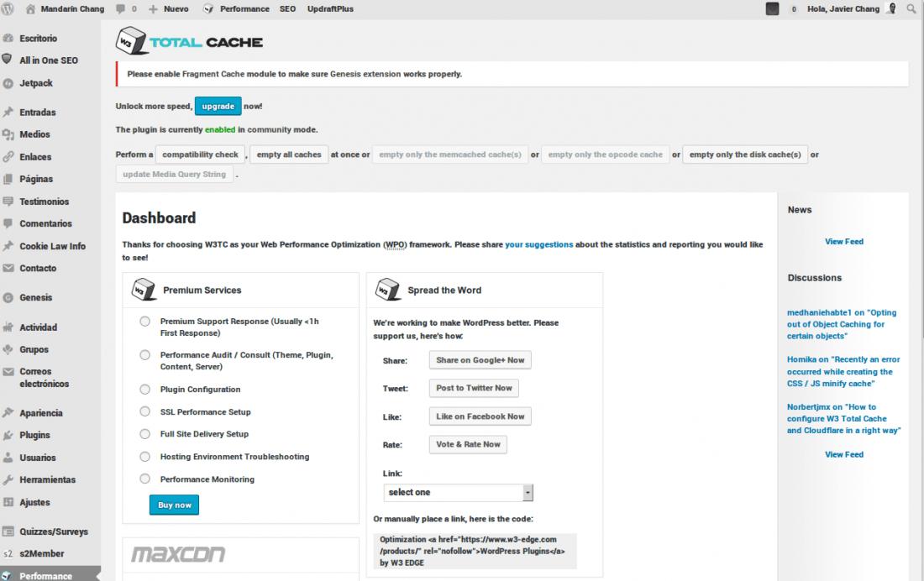Click the Plugins plug icon
This screenshot has width=924, height=581.
click(x=8, y=436)
